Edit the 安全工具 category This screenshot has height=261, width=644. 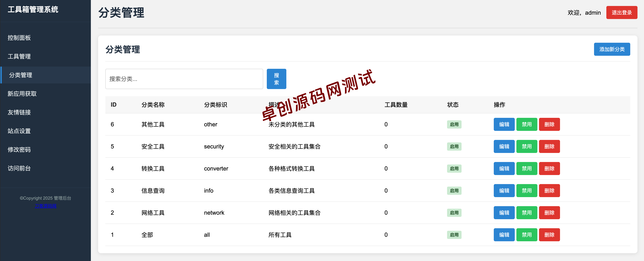pos(504,146)
